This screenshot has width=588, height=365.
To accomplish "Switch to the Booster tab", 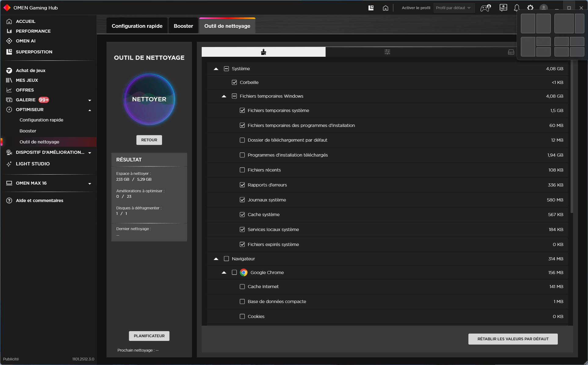I will [183, 26].
